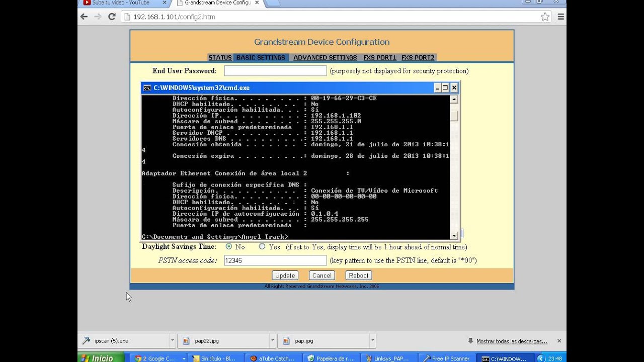644x362 pixels.
Task: Switch to 'Sube tu video - YouTube' tab
Action: pos(123,3)
